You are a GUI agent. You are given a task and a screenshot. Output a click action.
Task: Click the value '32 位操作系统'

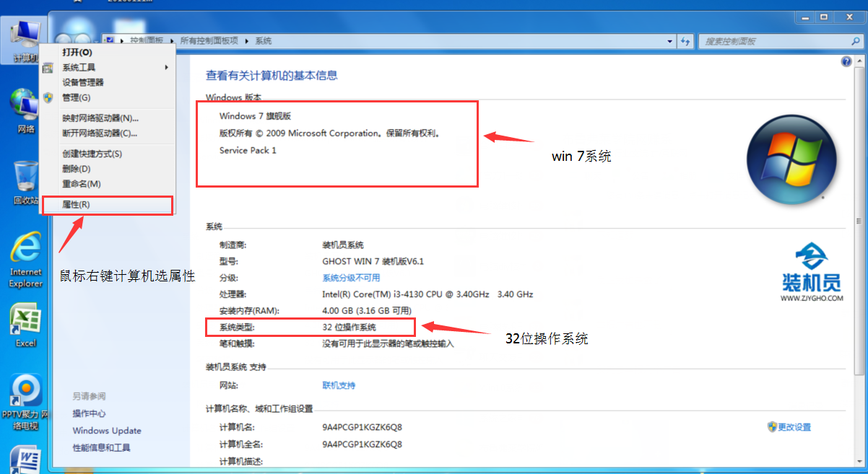(x=349, y=328)
